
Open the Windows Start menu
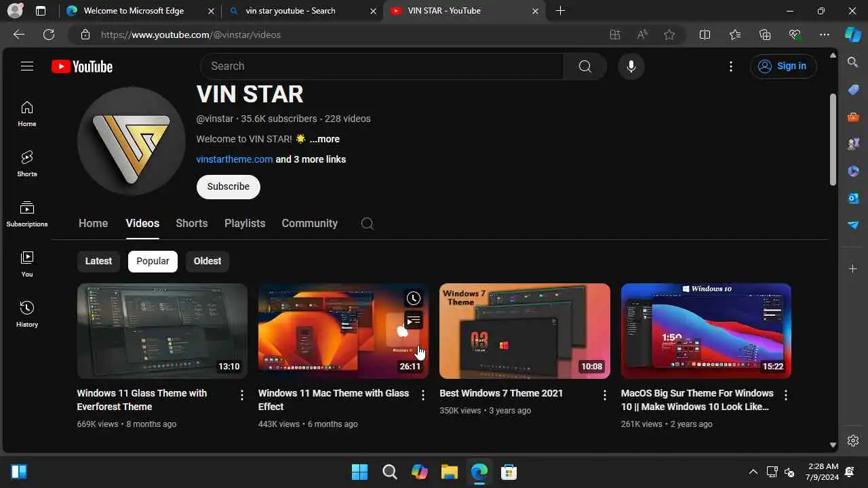(359, 472)
